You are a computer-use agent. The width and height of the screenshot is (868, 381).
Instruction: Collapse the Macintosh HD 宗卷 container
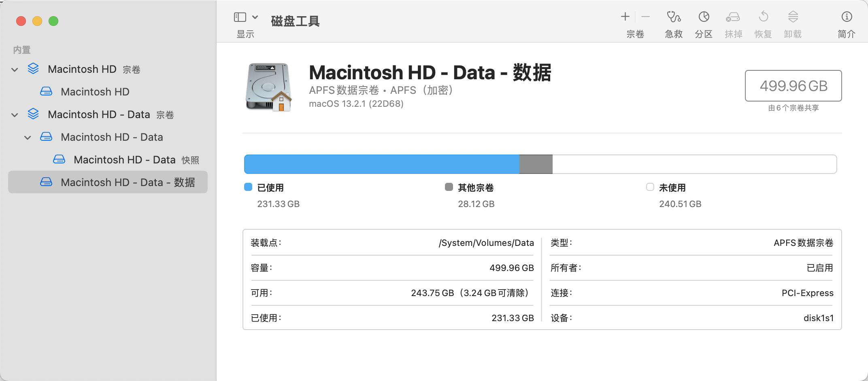(15, 70)
